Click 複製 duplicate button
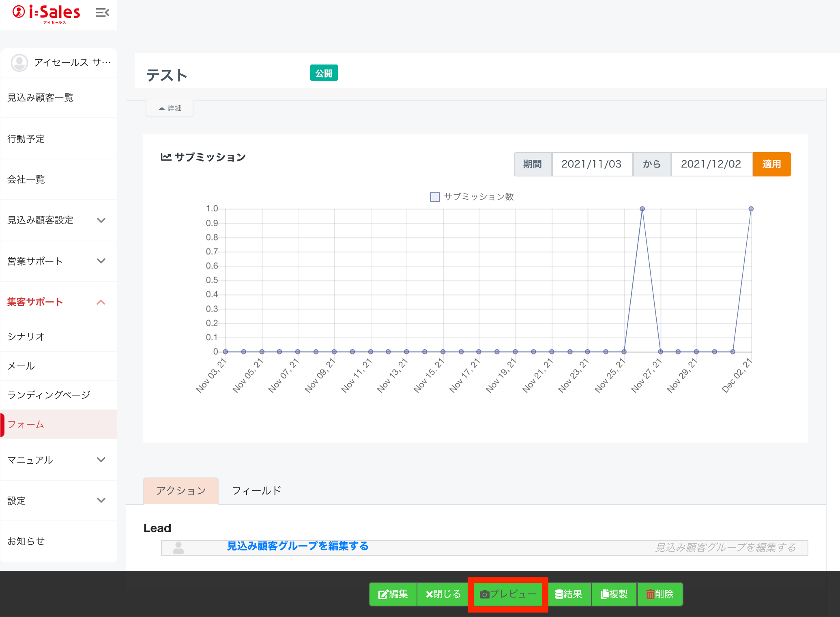 614,594
